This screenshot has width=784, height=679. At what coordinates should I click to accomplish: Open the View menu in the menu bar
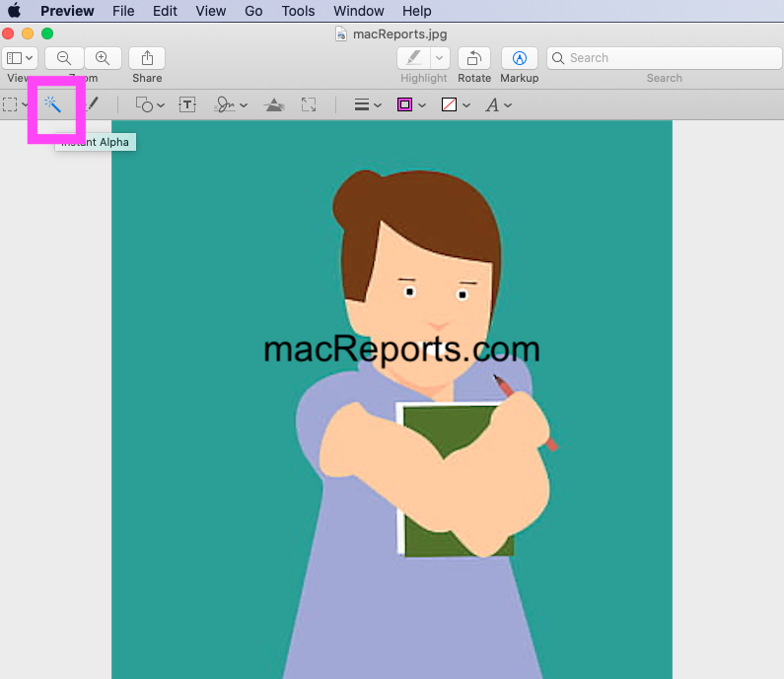[x=210, y=11]
